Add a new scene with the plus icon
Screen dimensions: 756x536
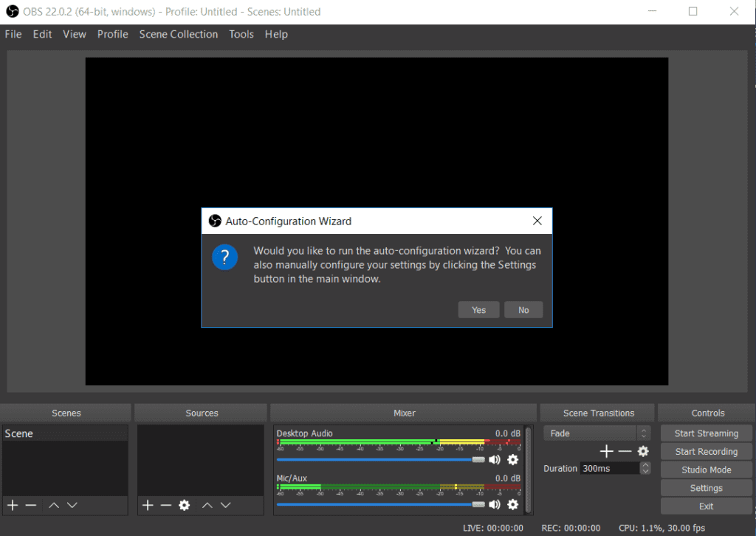13,505
